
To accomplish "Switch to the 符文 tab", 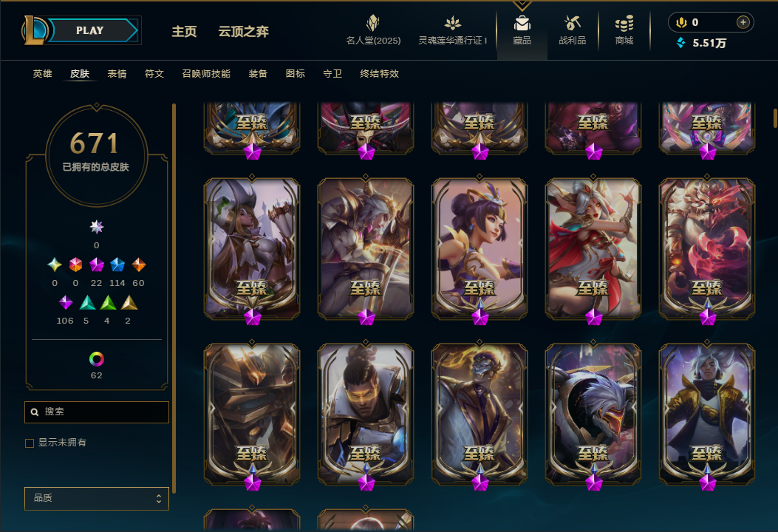I will pos(154,74).
